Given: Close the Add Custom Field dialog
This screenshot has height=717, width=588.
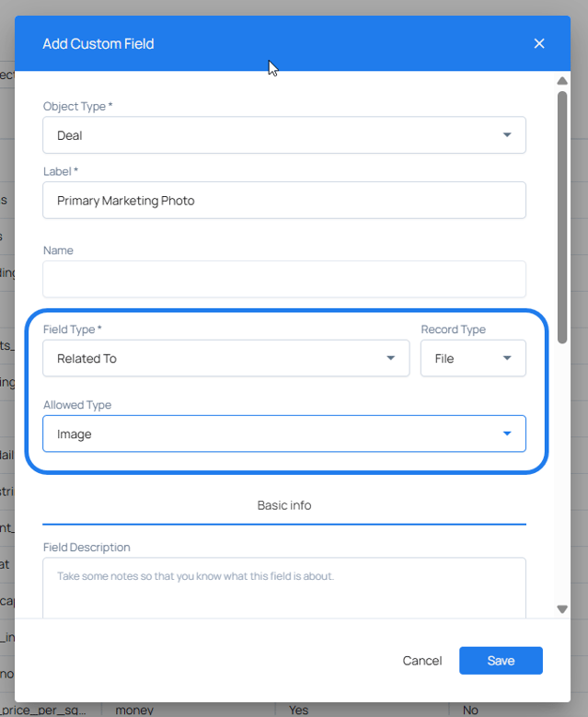Looking at the screenshot, I should (539, 43).
